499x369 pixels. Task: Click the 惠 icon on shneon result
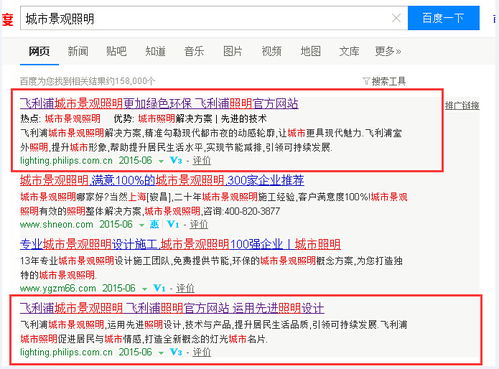coord(154,224)
